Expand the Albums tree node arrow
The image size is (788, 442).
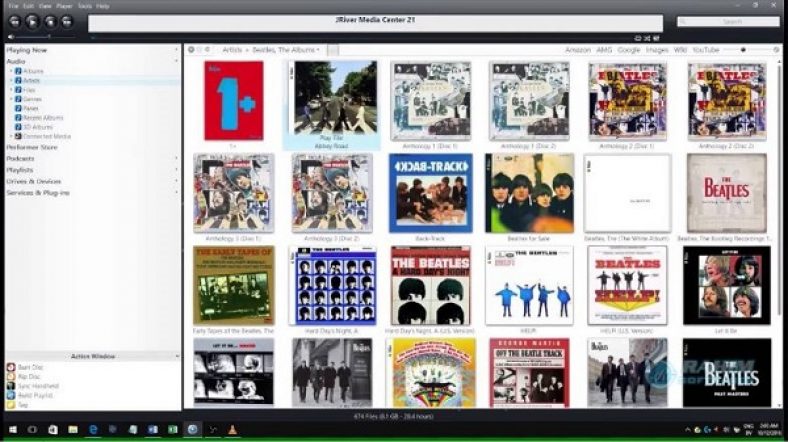(x=11, y=71)
